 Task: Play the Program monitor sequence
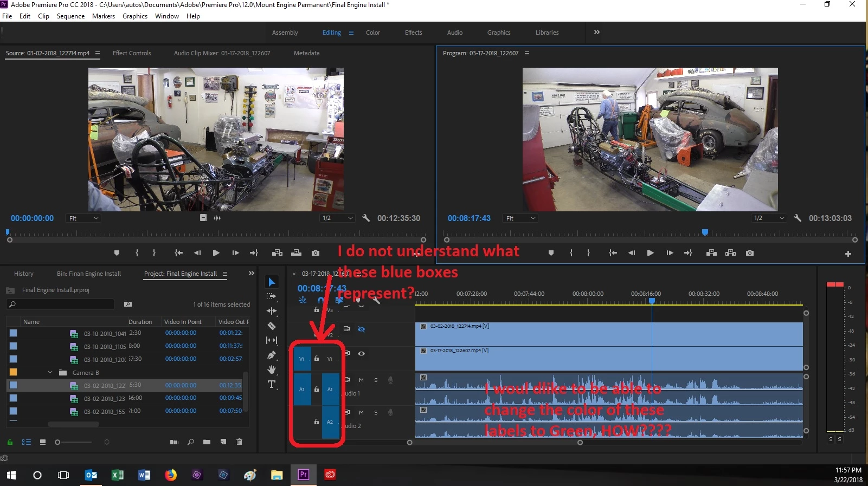(650, 253)
